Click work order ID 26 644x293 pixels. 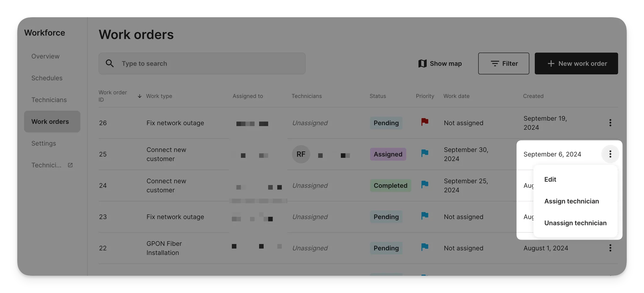(103, 123)
